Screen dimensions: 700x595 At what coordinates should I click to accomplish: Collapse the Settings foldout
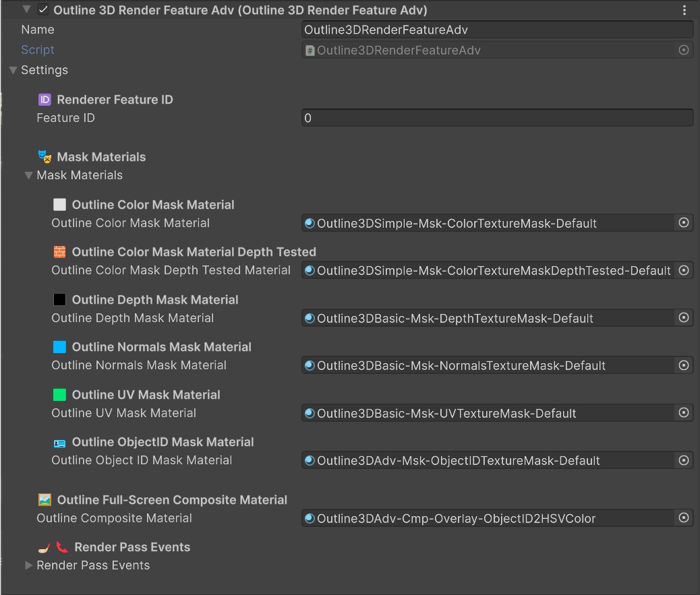[13, 70]
